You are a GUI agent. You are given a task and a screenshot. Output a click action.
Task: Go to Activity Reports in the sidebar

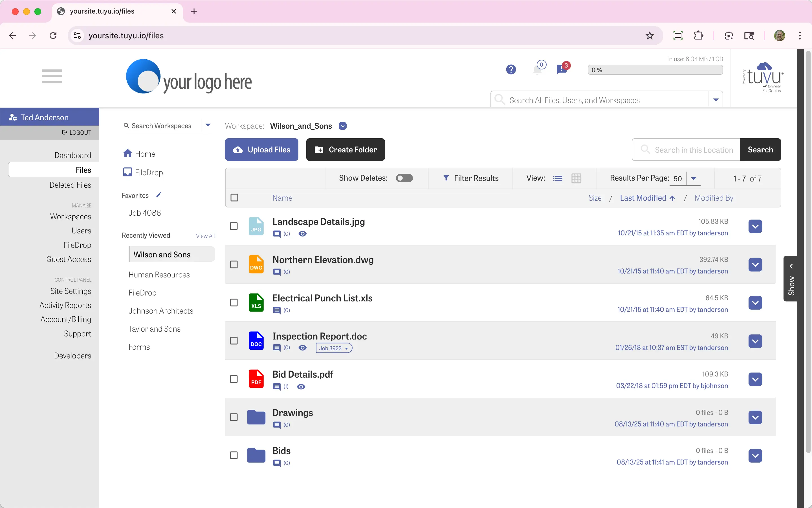pos(65,305)
